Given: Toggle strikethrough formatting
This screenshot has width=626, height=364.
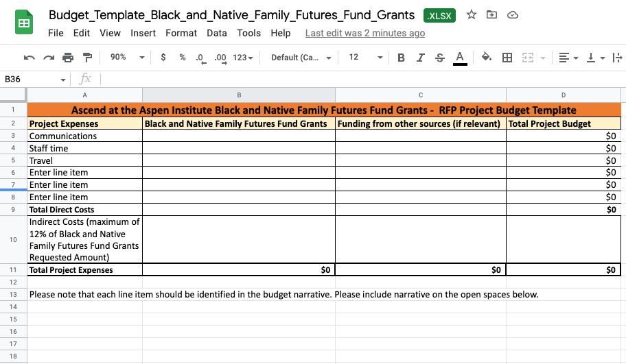Looking at the screenshot, I should pyautogui.click(x=440, y=58).
